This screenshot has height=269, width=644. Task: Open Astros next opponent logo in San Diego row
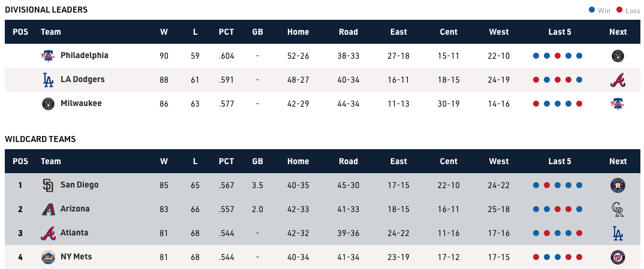coord(618,185)
